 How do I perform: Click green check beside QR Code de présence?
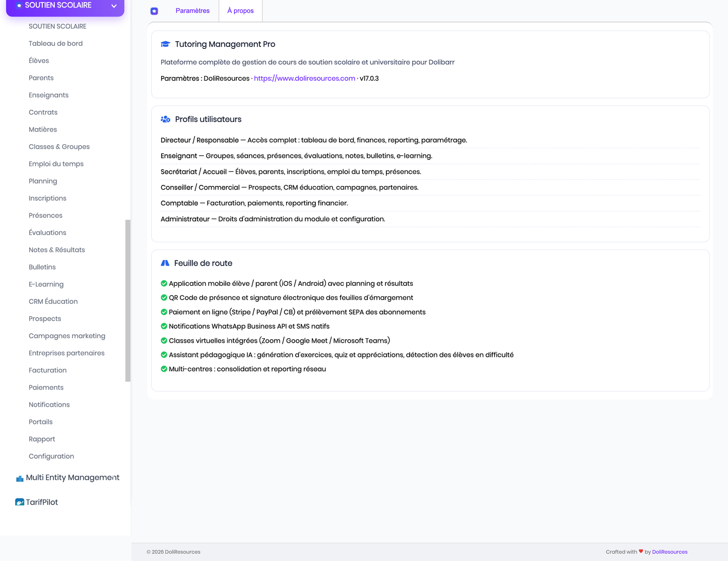(x=164, y=298)
